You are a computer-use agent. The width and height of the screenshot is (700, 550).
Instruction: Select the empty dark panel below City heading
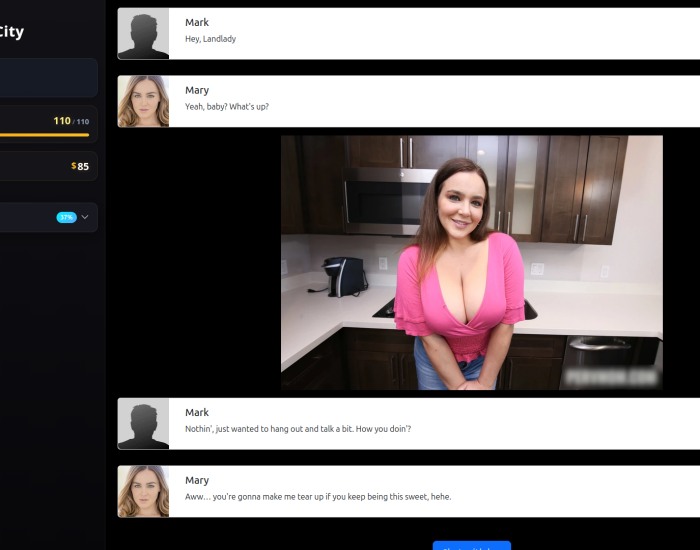click(x=48, y=78)
